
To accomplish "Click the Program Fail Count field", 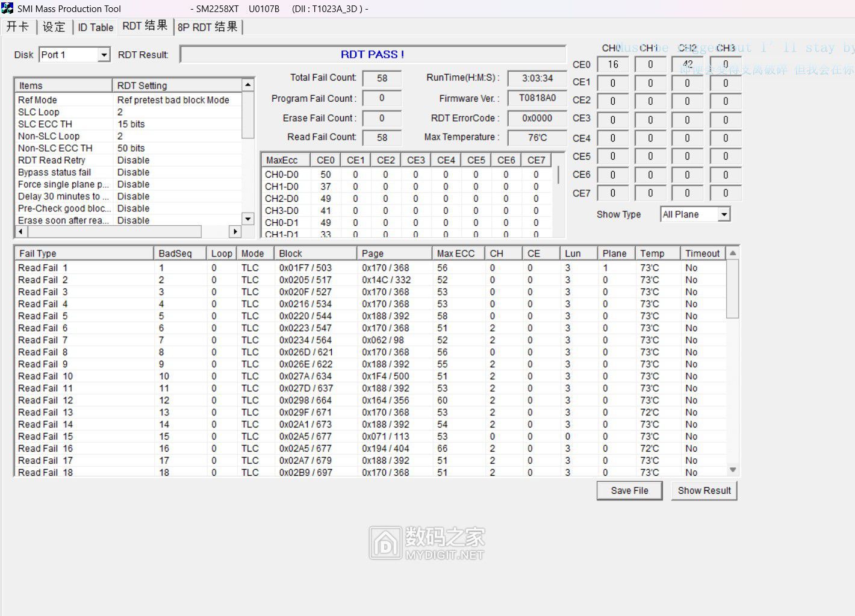I will click(x=382, y=98).
